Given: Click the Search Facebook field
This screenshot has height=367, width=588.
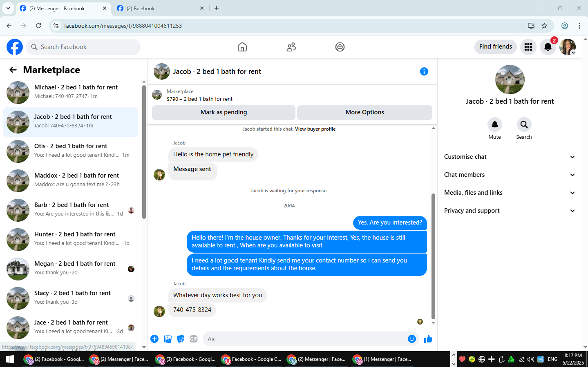Looking at the screenshot, I should (83, 47).
